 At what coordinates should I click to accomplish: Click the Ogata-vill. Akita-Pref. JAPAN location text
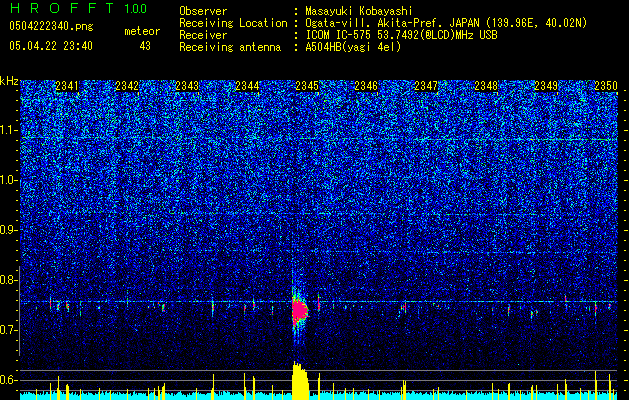pyautogui.click(x=446, y=23)
